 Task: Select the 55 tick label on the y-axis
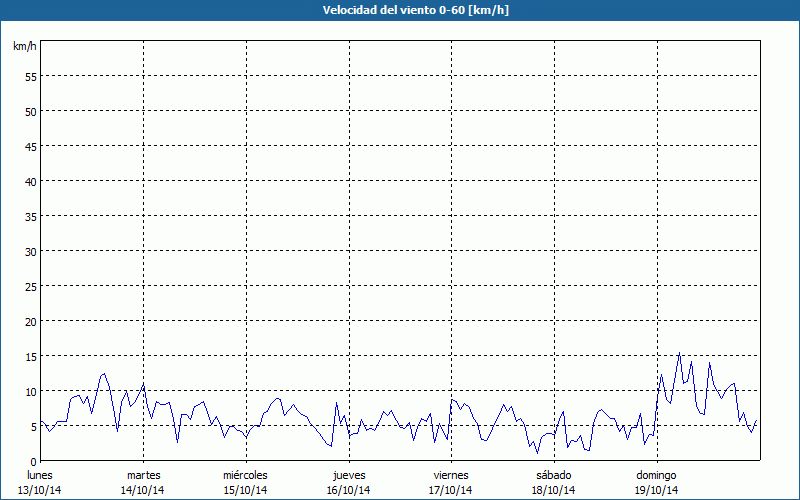(30, 76)
